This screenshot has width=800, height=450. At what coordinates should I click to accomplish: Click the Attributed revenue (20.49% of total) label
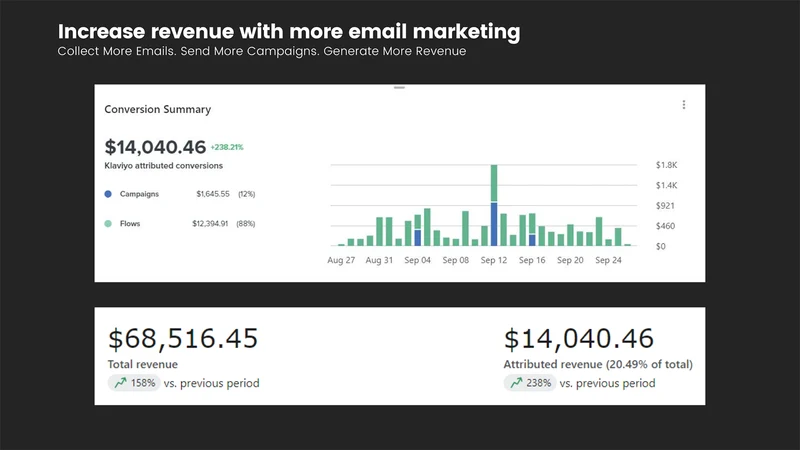598,364
